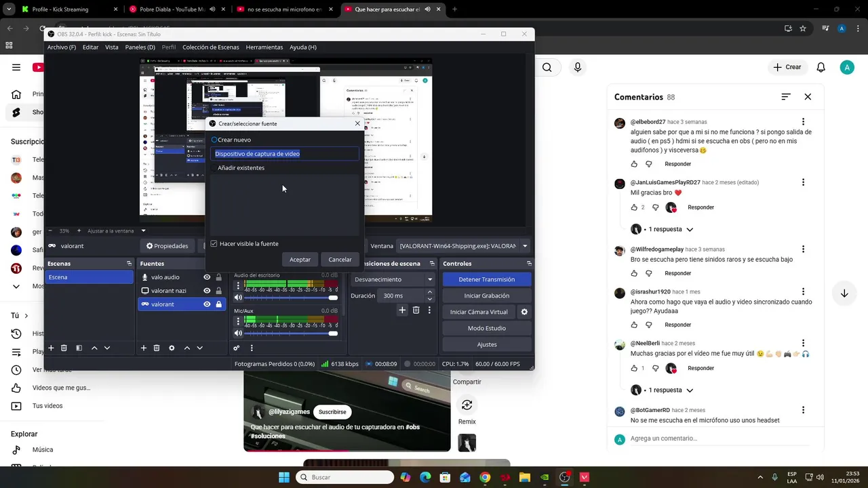The image size is (868, 488).
Task: Increase Duración with stepper up arrow
Action: point(429,292)
